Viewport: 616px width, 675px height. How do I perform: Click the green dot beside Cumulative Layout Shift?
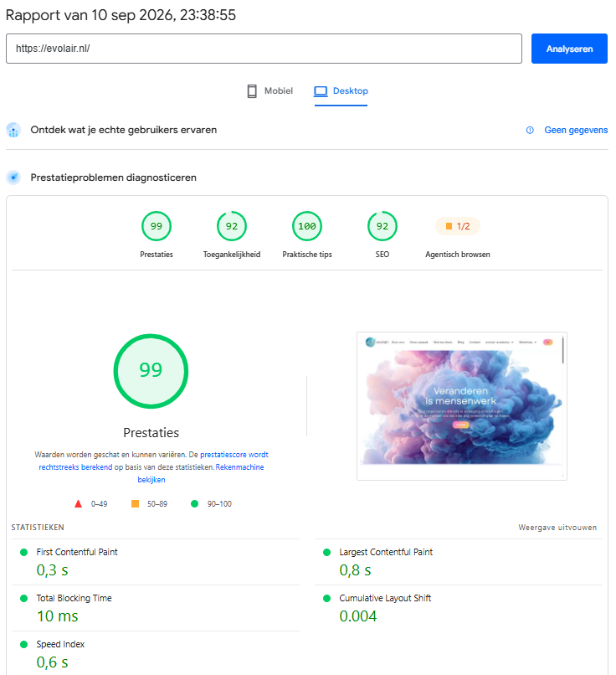pos(327,598)
